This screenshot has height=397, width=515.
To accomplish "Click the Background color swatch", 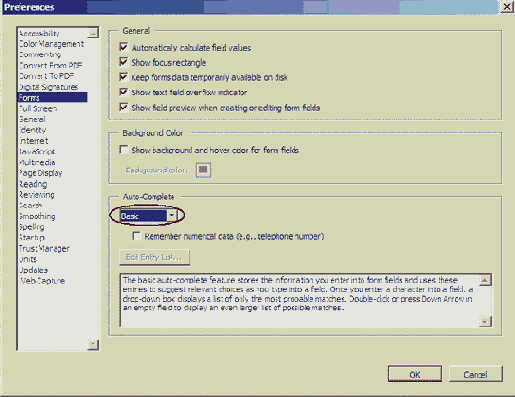I will [203, 170].
